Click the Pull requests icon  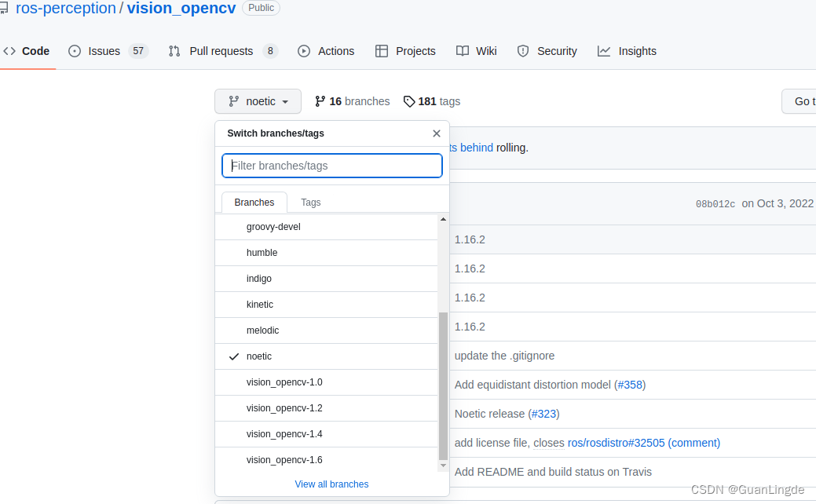[174, 51]
